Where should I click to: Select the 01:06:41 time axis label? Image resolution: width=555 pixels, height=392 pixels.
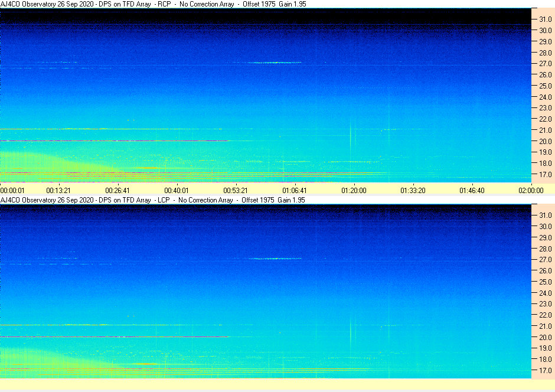click(x=295, y=190)
